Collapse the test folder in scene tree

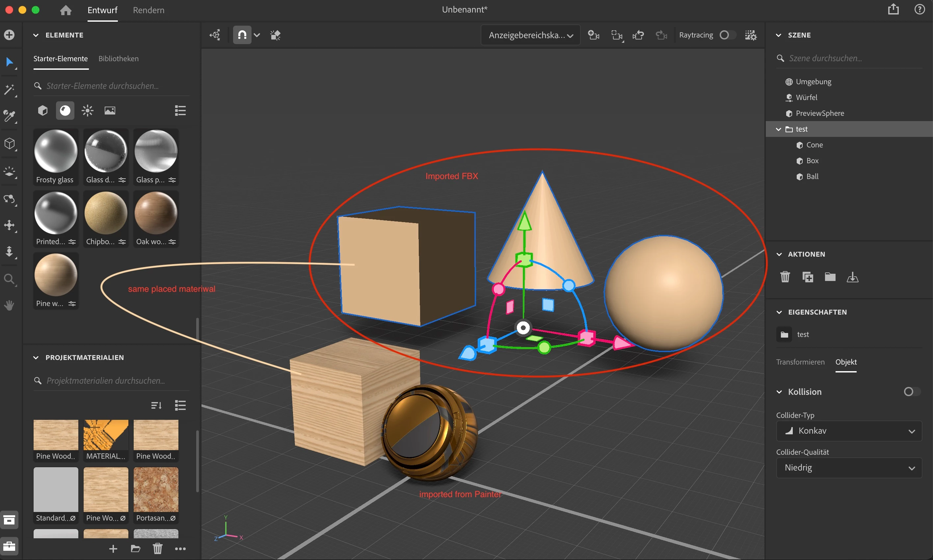click(779, 129)
